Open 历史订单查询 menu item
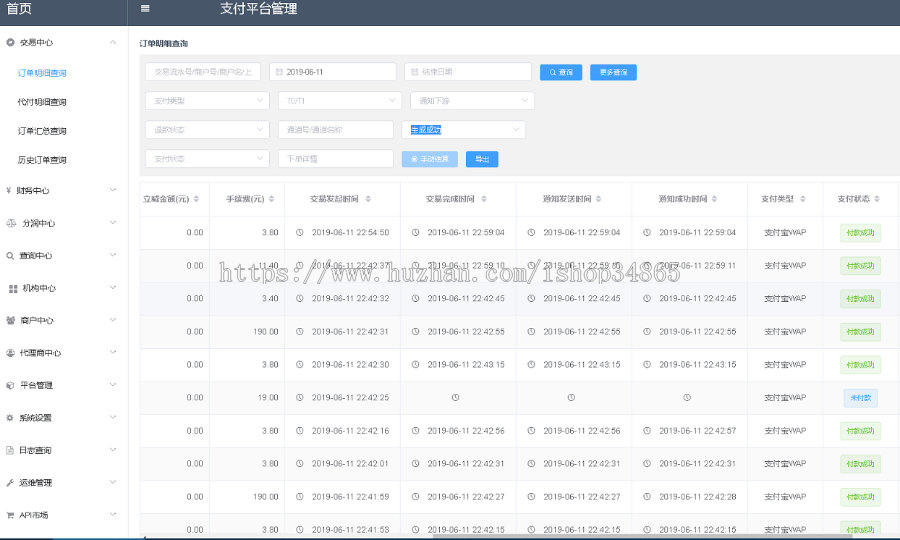 (42, 160)
